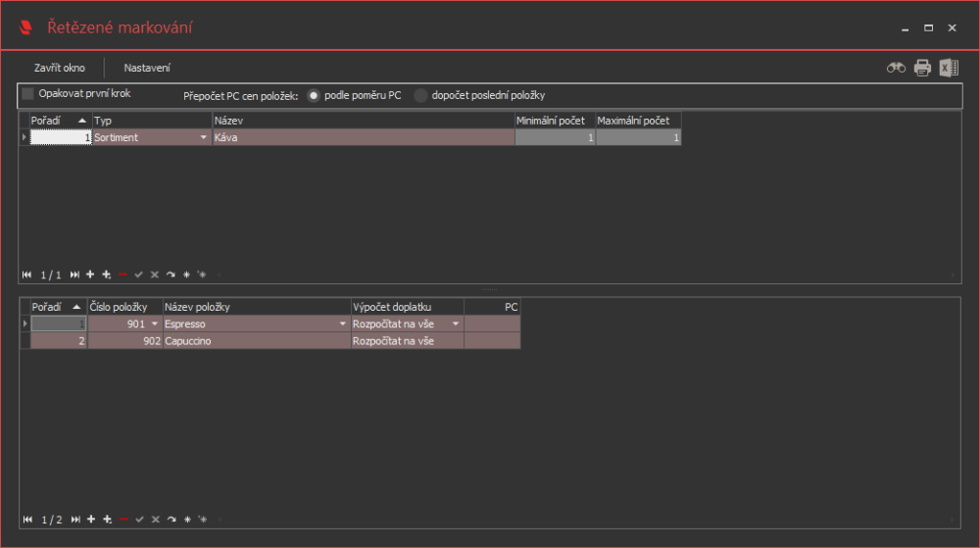Enable the Opakovat první krok checkbox
Image resolution: width=980 pixels, height=548 pixels.
[27, 94]
